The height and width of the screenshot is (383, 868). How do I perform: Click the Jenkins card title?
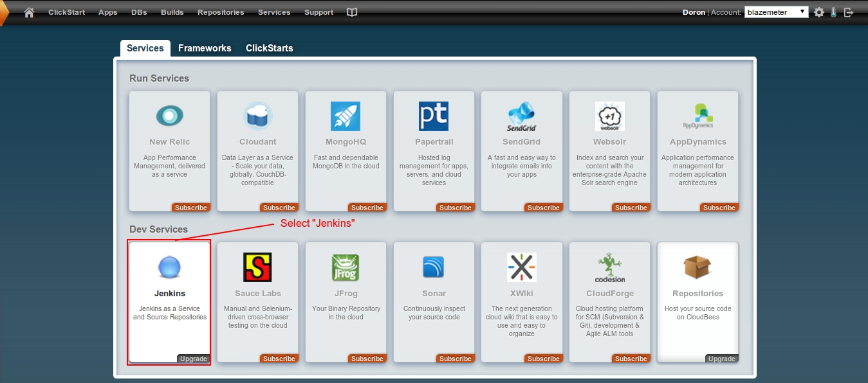pos(170,293)
